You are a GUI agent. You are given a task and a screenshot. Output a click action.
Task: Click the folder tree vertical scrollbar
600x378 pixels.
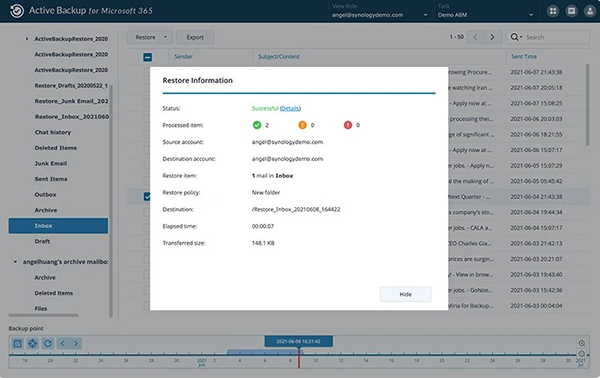(111, 200)
